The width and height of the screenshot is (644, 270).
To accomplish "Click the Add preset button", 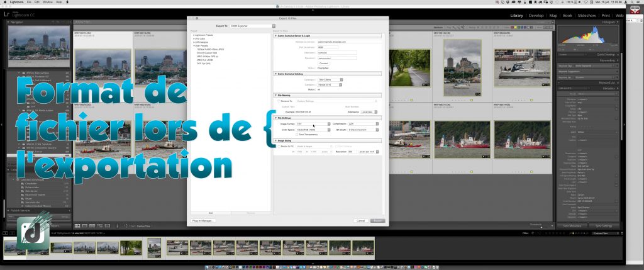I will click(211, 213).
